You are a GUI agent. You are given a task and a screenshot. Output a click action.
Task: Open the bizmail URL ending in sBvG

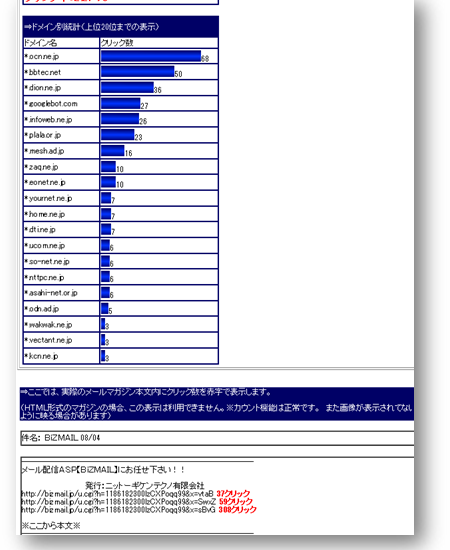tap(118, 510)
